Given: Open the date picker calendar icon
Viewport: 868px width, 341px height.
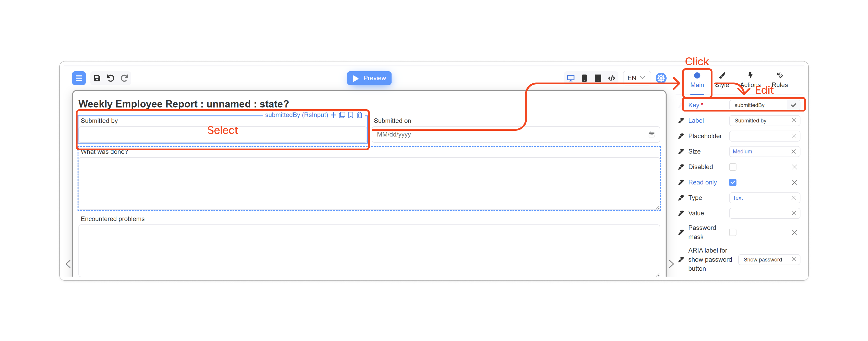Looking at the screenshot, I should point(651,134).
